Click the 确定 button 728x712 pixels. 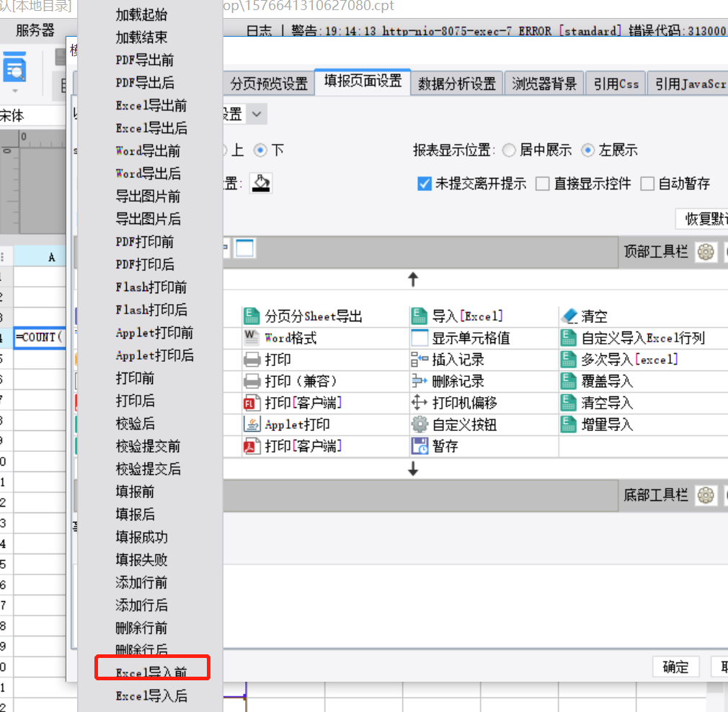tap(675, 667)
